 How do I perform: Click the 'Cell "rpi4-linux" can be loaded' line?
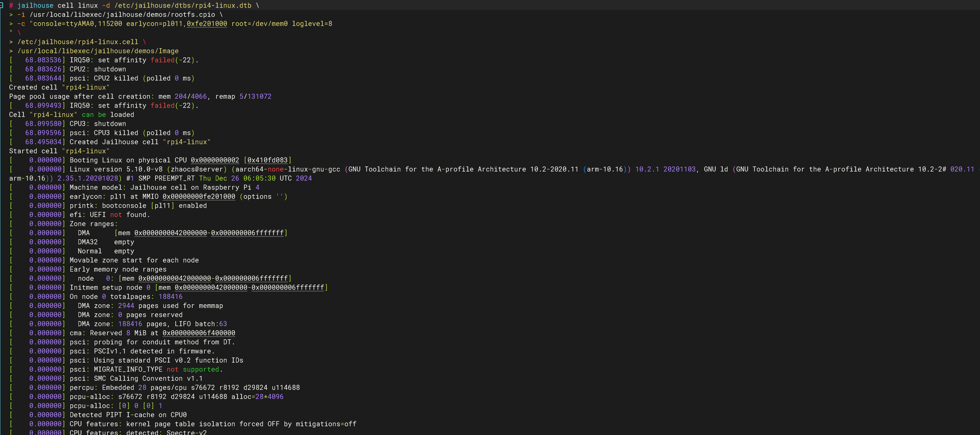pyautogui.click(x=71, y=115)
